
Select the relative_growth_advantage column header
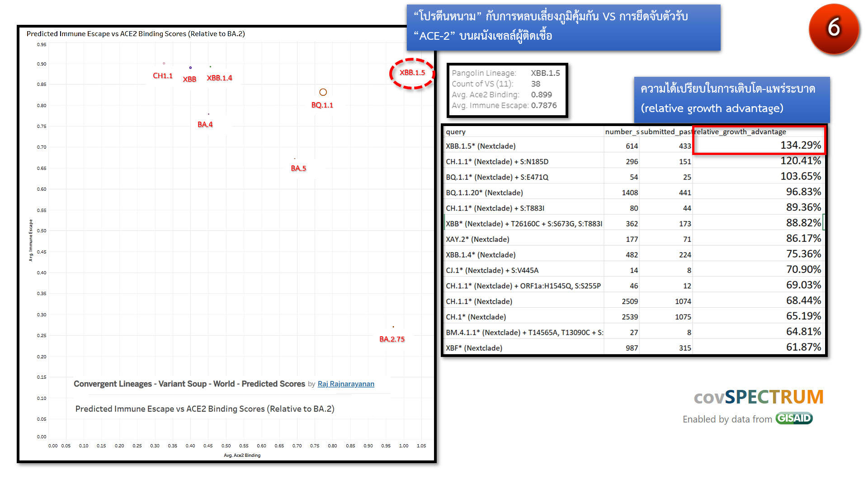(x=740, y=131)
